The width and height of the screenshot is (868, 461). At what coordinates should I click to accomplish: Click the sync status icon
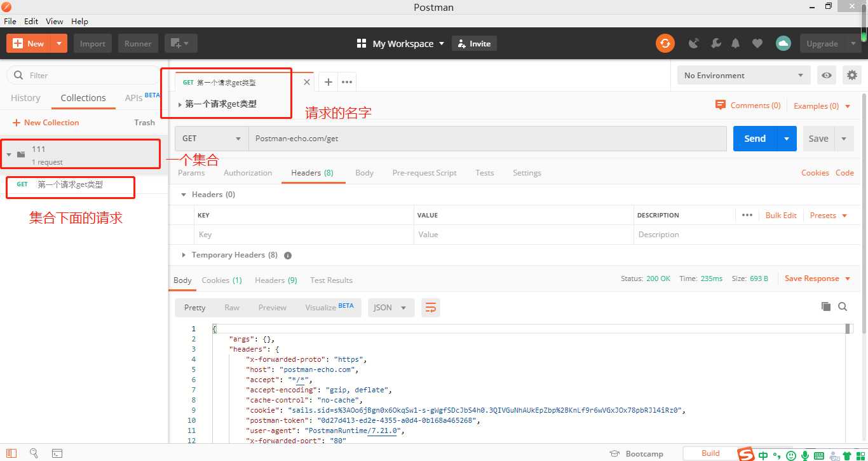coord(665,43)
